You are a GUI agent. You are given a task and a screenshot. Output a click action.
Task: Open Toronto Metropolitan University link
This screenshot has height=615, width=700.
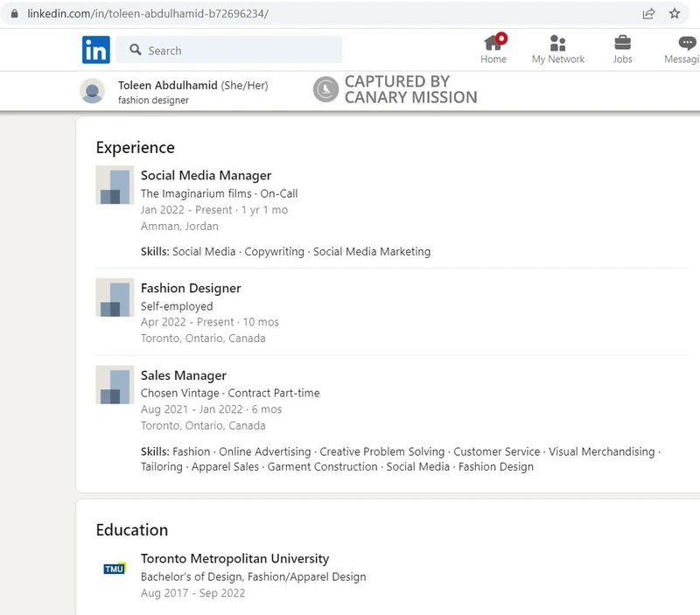(234, 559)
